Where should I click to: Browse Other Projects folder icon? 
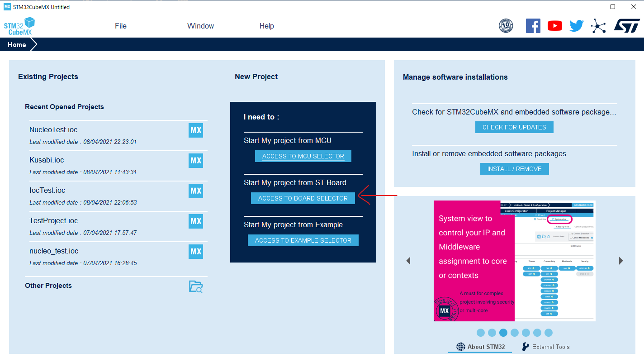coord(196,287)
